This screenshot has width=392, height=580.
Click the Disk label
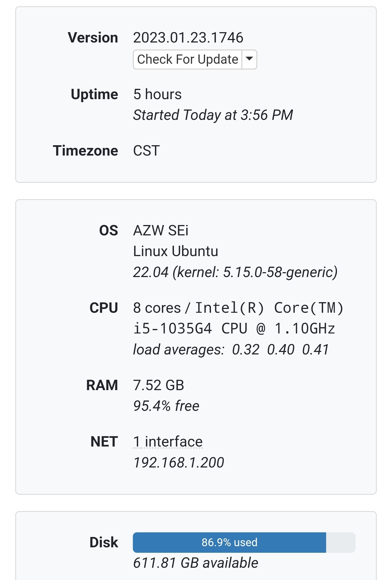(104, 542)
